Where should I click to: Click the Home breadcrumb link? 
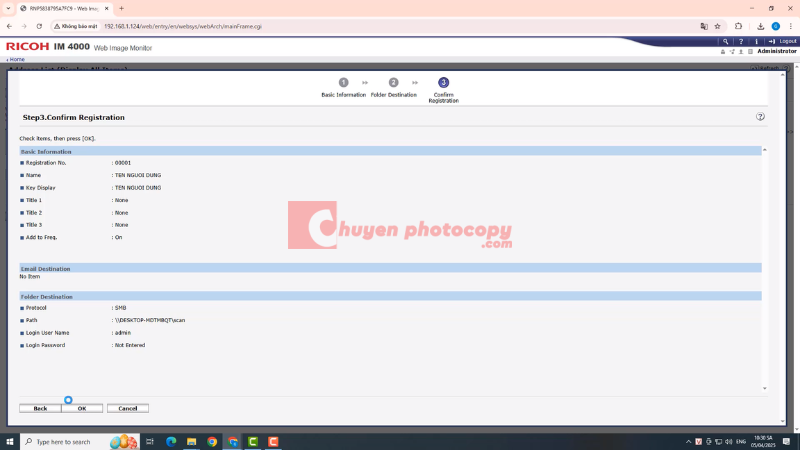[16, 59]
